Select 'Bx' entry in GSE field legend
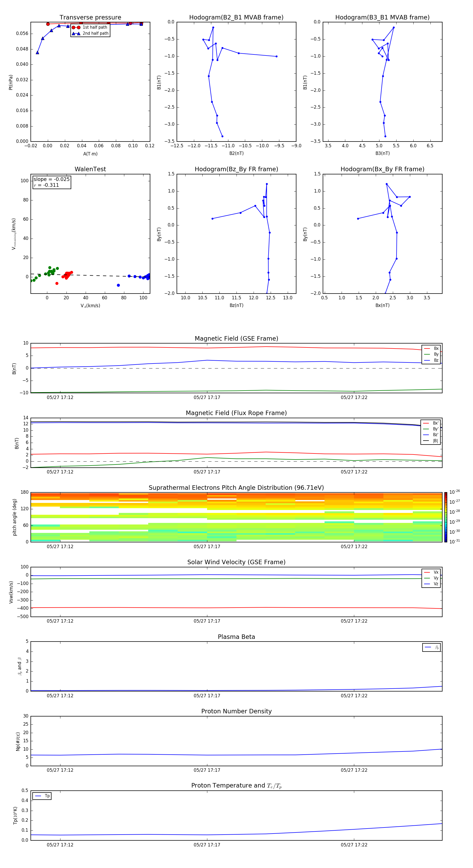The image size is (473, 868). (x=431, y=349)
